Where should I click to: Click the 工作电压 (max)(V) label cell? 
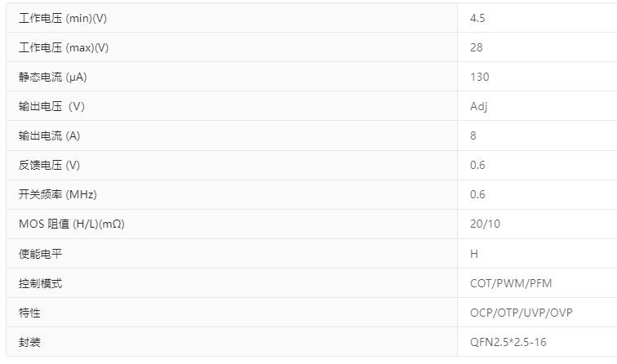pyautogui.click(x=63, y=47)
